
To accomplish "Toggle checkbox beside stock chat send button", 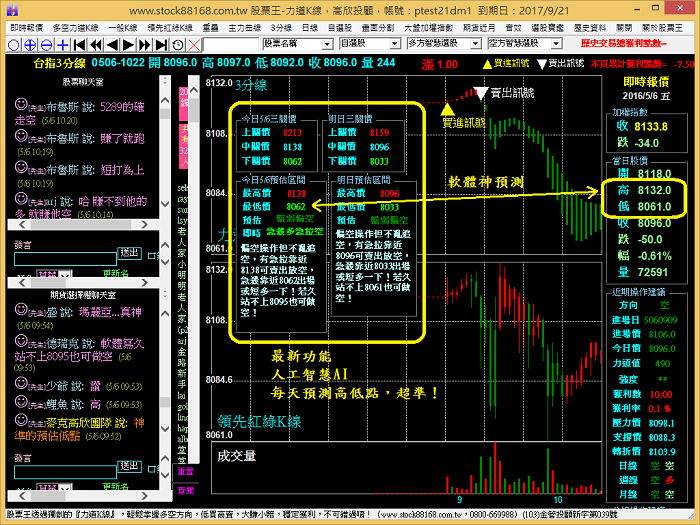I will 151,256.
